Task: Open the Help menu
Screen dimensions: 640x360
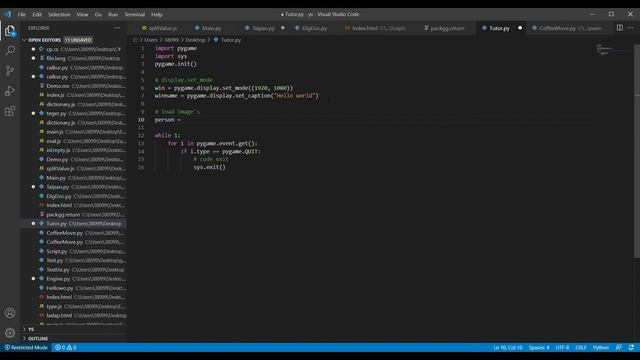Action: tap(157, 14)
